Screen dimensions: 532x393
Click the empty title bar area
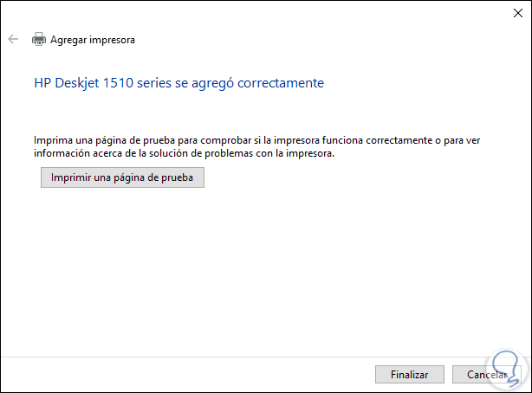point(260,13)
